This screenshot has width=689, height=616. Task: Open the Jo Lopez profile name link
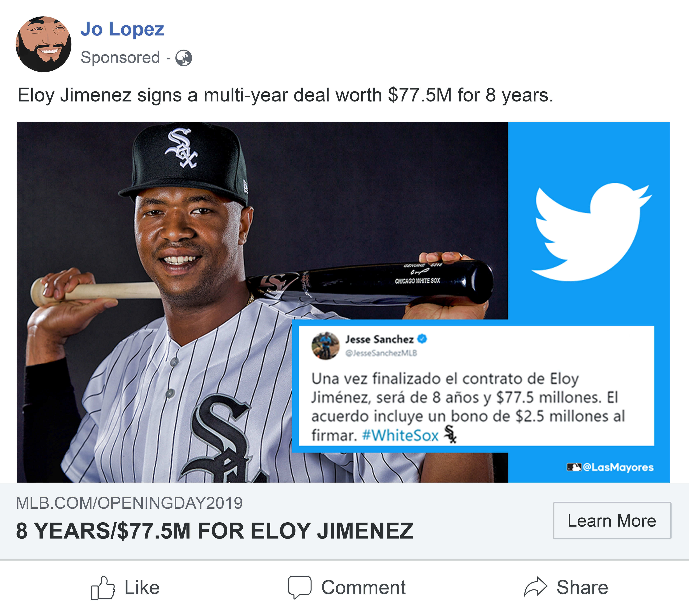(x=122, y=29)
